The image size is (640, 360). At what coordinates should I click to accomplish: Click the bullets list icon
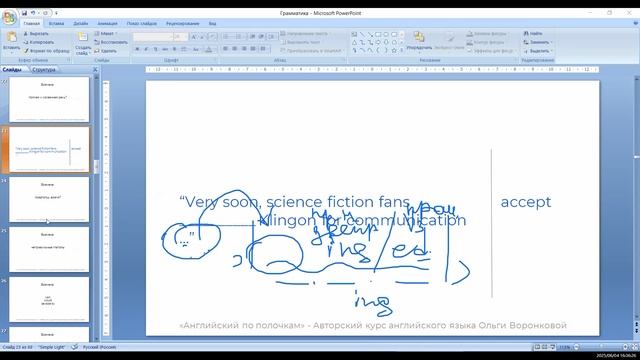tap(227, 36)
